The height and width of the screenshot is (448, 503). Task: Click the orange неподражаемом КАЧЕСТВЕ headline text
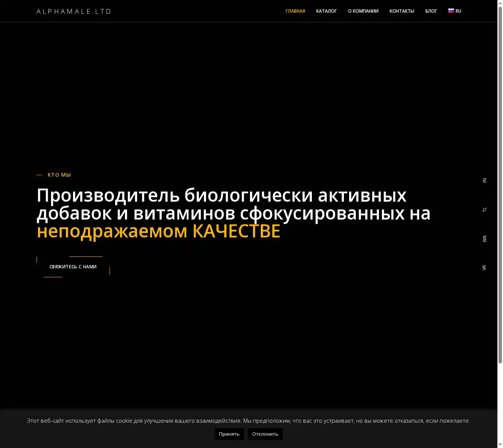pos(158,231)
